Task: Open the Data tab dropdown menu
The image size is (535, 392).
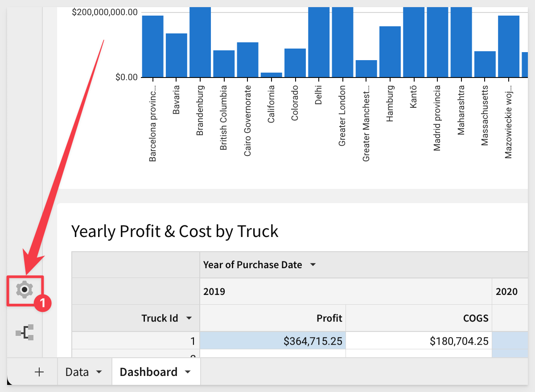Action: tap(99, 372)
